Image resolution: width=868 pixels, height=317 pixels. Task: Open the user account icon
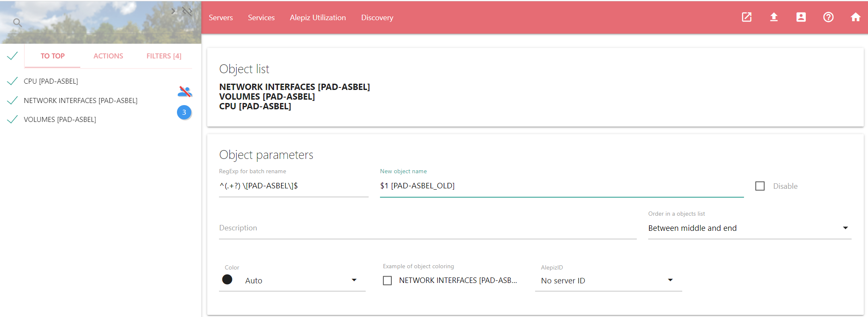coord(801,17)
